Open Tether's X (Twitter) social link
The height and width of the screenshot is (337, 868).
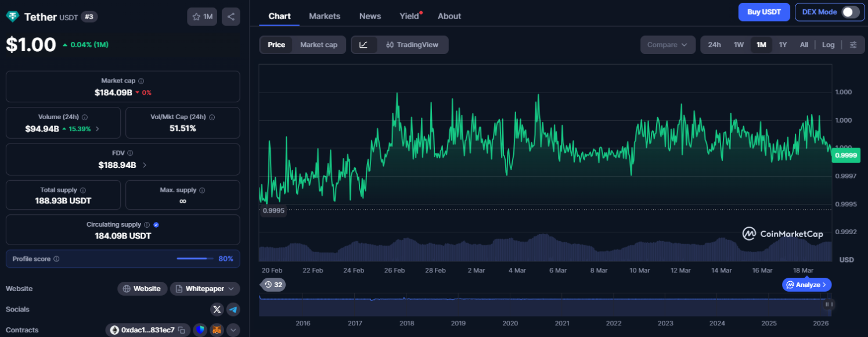click(x=217, y=309)
